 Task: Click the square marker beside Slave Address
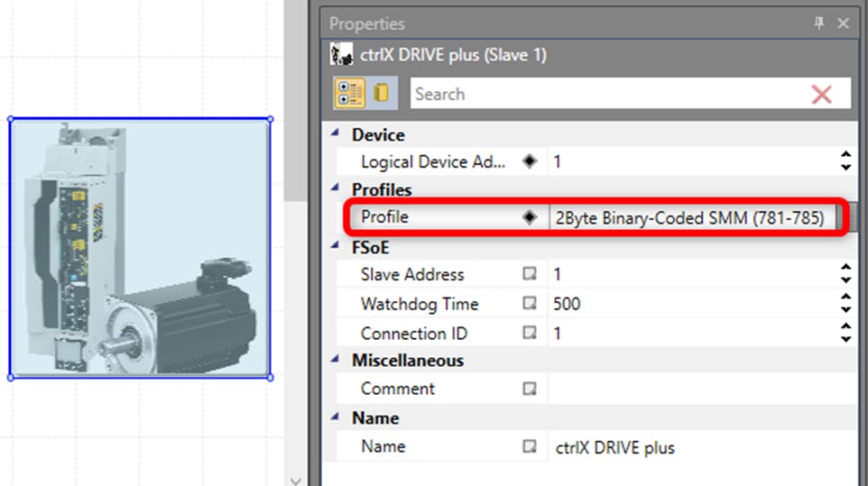coord(530,274)
